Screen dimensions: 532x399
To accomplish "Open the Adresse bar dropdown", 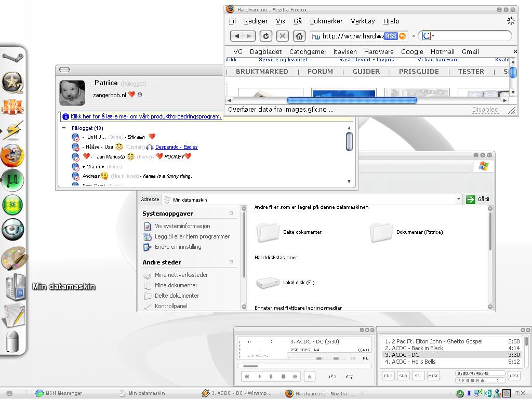I will point(458,199).
